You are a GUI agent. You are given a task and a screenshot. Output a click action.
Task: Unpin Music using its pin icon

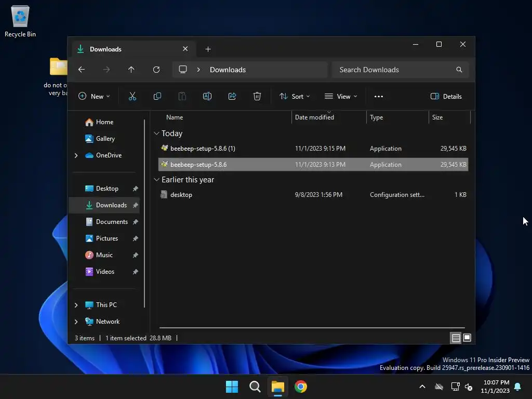tap(136, 255)
